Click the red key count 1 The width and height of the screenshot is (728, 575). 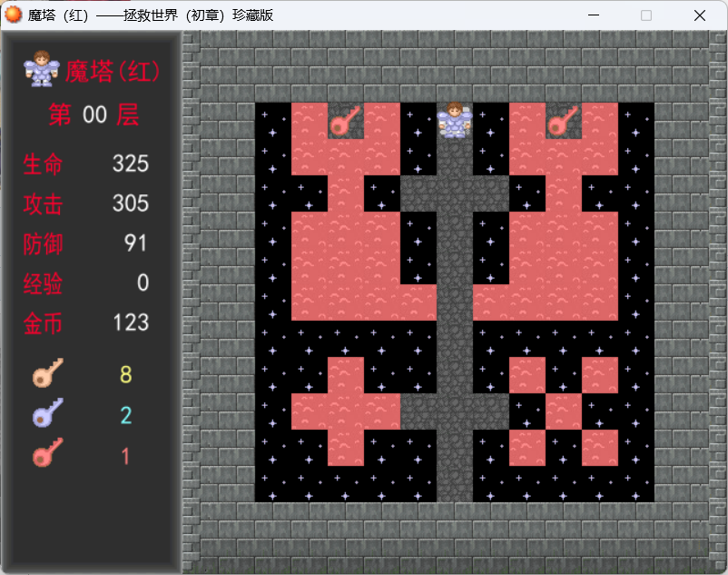coord(125,456)
